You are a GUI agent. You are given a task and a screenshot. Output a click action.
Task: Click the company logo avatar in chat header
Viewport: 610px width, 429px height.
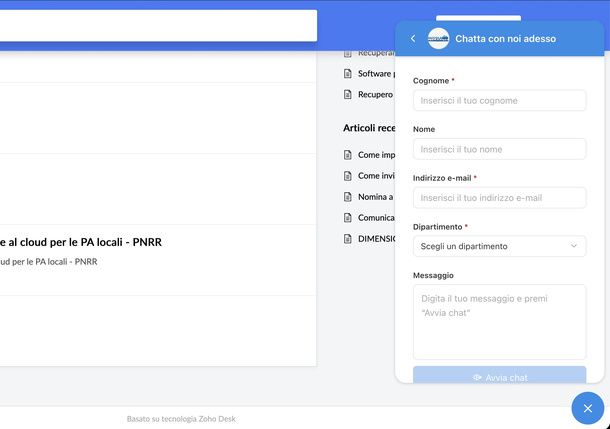tap(438, 39)
